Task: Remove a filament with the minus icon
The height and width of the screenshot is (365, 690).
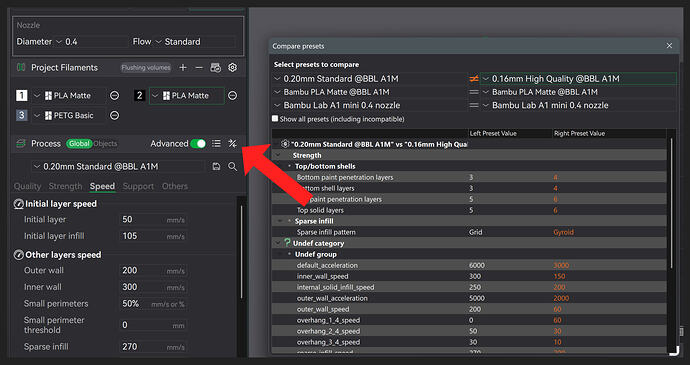Action: [199, 67]
